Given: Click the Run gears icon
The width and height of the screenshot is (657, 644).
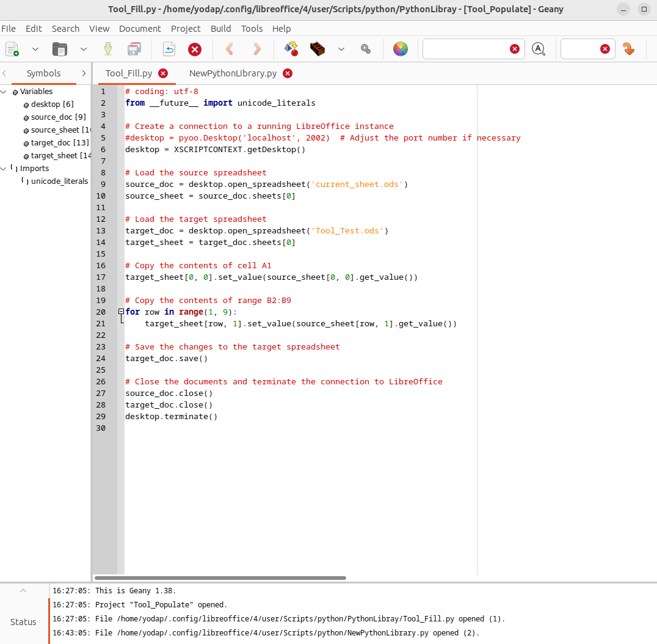Looking at the screenshot, I should [x=366, y=49].
